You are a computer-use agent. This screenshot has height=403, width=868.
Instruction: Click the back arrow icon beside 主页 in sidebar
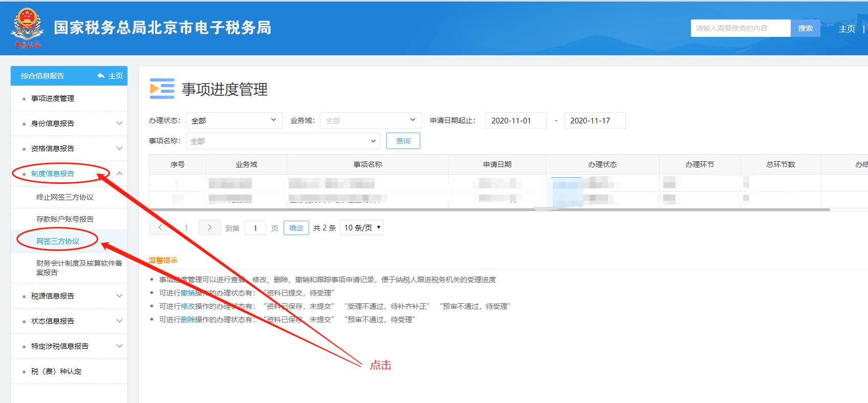pos(101,76)
